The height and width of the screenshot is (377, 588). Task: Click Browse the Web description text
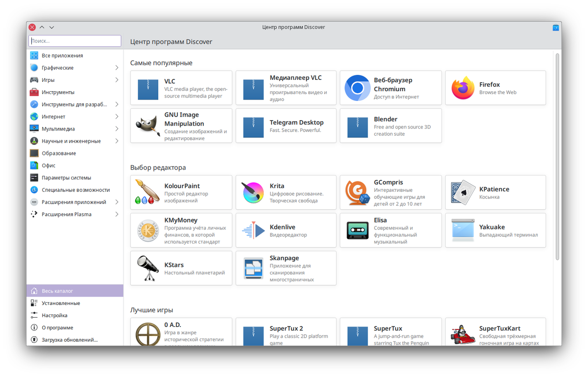[x=498, y=92]
